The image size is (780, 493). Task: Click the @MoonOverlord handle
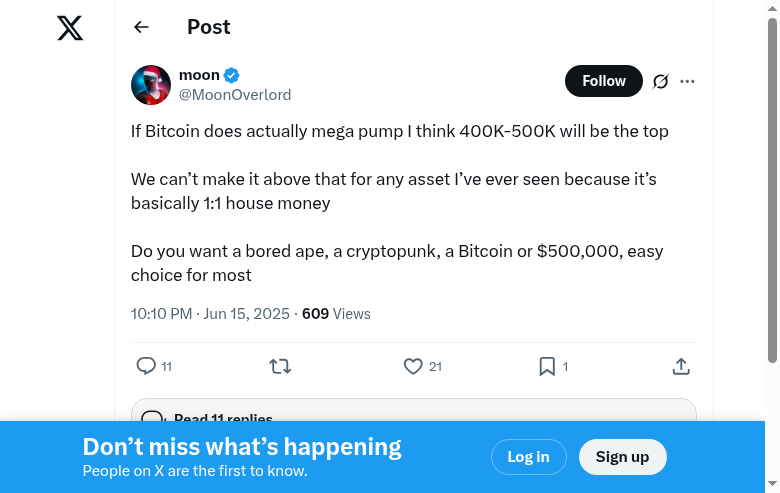(x=235, y=95)
